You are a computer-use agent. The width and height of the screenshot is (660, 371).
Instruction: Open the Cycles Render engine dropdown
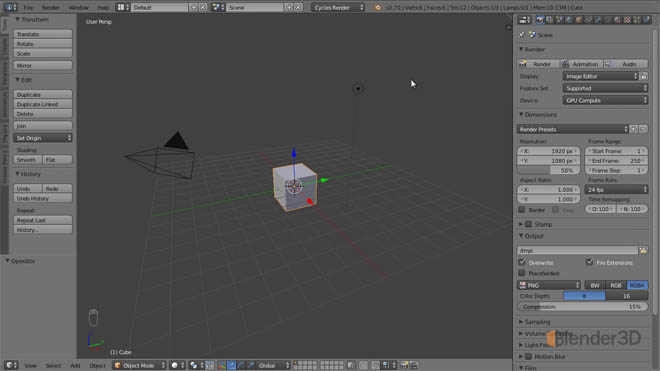tap(338, 8)
